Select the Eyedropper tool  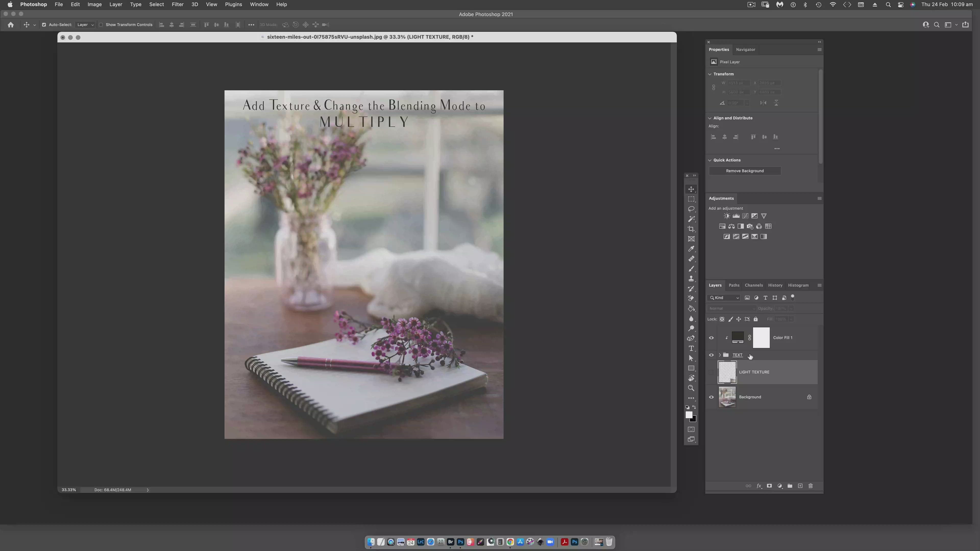tap(691, 249)
